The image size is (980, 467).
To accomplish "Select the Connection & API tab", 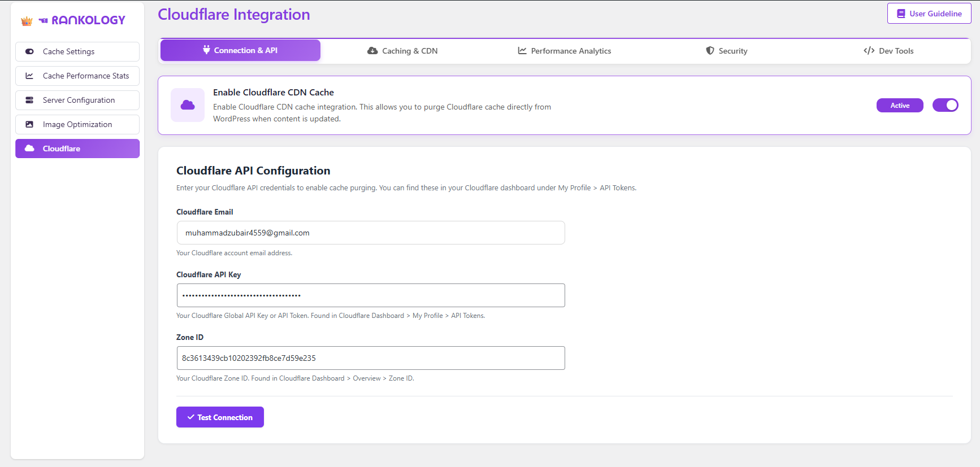I will (240, 50).
